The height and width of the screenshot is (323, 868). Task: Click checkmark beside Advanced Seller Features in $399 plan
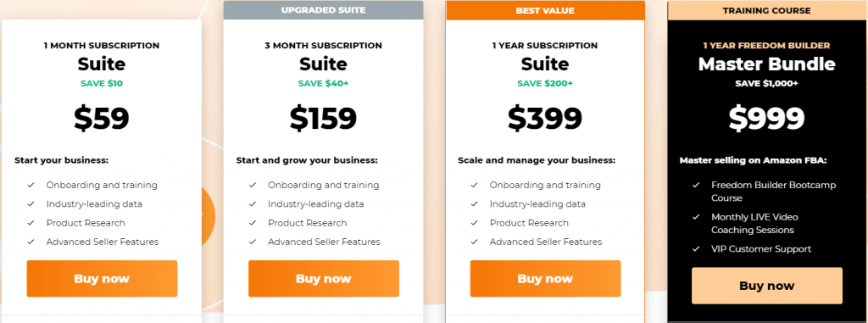click(475, 242)
